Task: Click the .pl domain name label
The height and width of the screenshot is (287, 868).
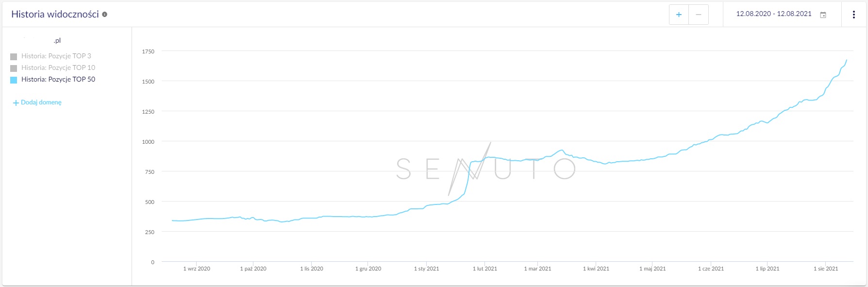Action: [x=57, y=41]
